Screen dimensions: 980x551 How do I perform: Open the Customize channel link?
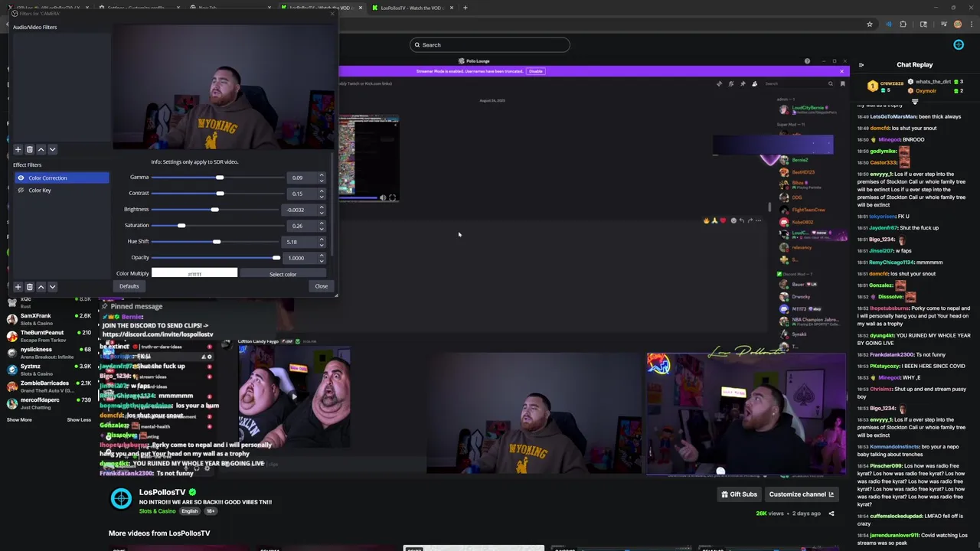(x=801, y=494)
